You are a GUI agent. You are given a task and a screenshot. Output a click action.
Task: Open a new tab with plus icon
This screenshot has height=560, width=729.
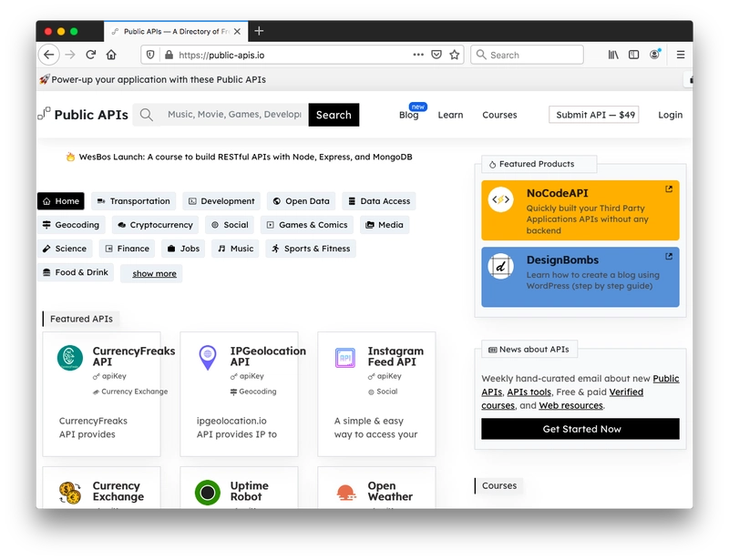(259, 31)
